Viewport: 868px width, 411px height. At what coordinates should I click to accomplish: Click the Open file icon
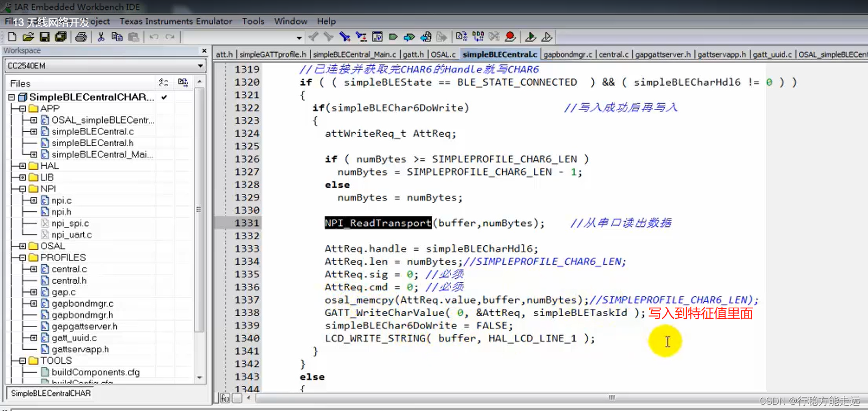pyautogui.click(x=28, y=37)
